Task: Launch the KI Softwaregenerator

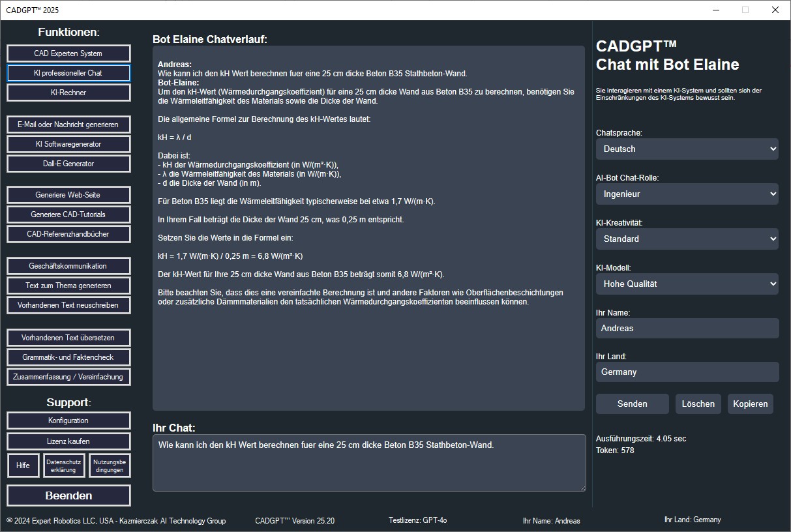Action: (x=68, y=144)
